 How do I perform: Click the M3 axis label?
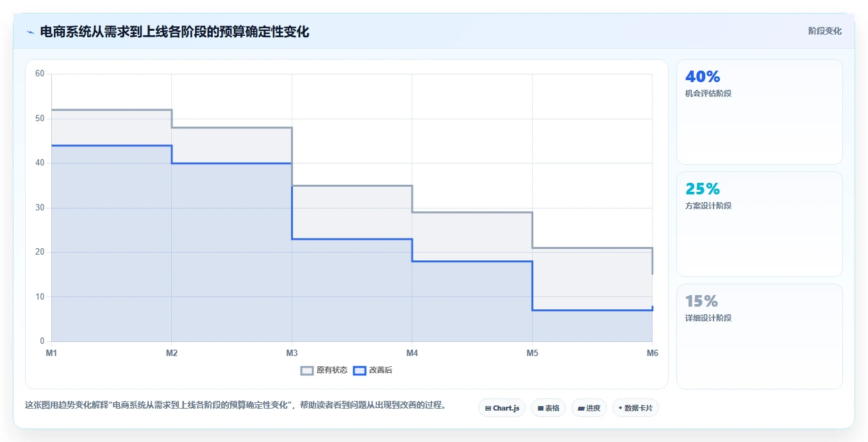pos(292,353)
